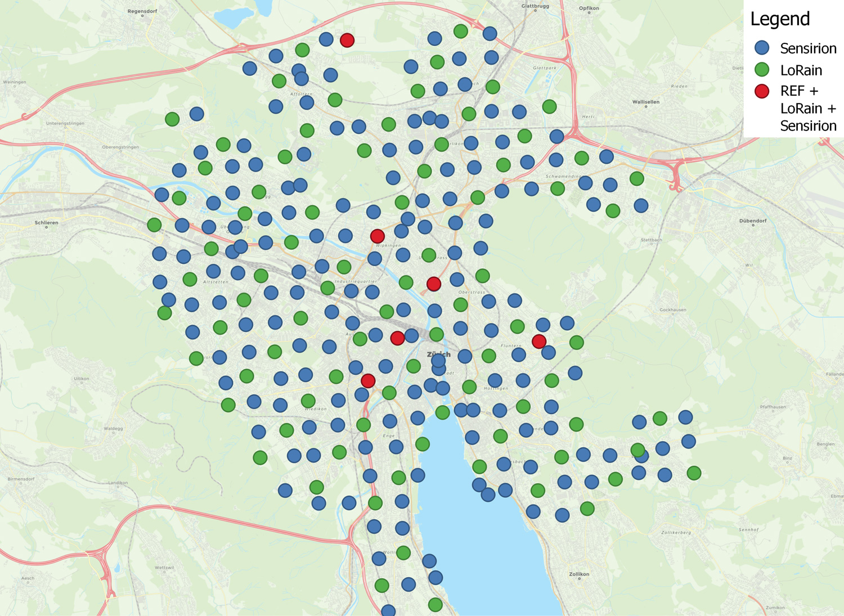The image size is (844, 616).
Task: Click the Weiningen town label
Action: coord(15,82)
